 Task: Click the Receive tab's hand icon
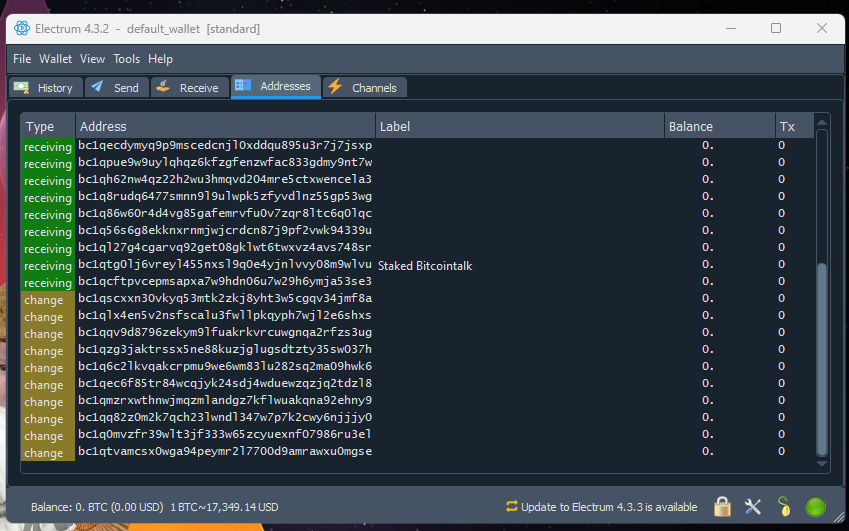coord(164,87)
